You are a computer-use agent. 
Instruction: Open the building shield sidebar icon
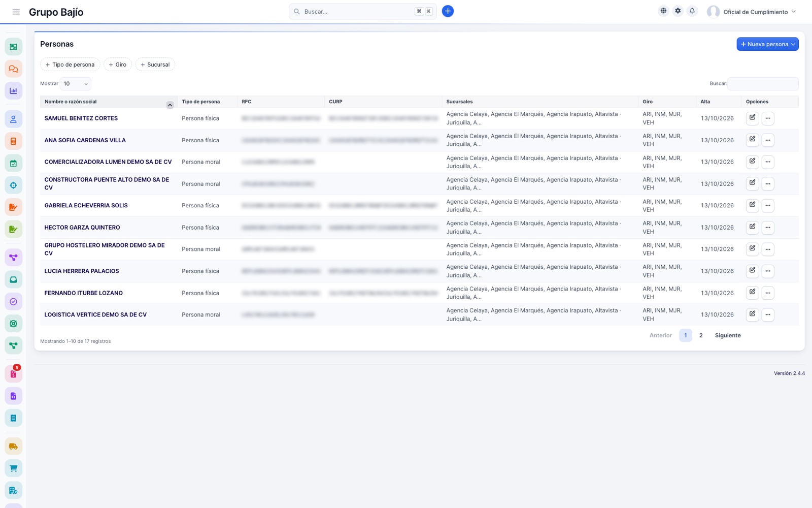click(x=14, y=490)
